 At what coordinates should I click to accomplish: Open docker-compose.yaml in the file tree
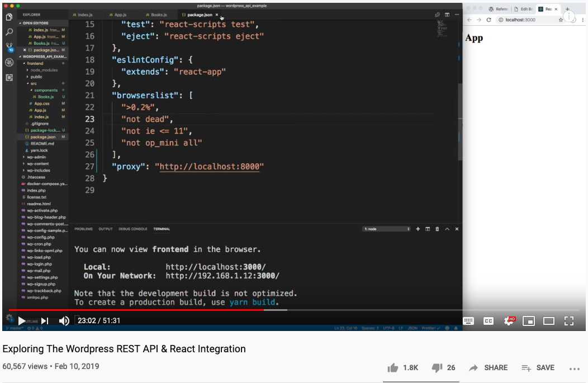click(47, 184)
